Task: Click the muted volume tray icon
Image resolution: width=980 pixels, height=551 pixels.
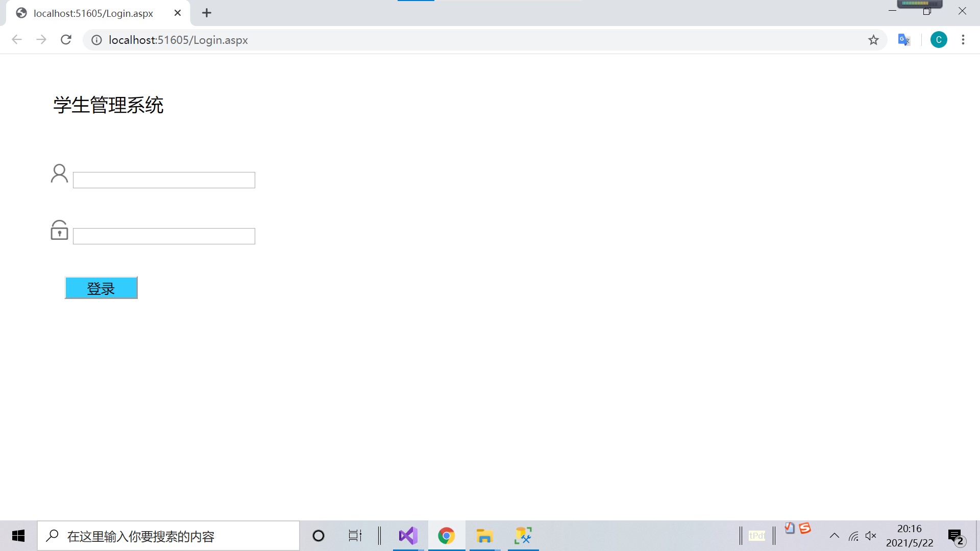Action: click(x=871, y=536)
